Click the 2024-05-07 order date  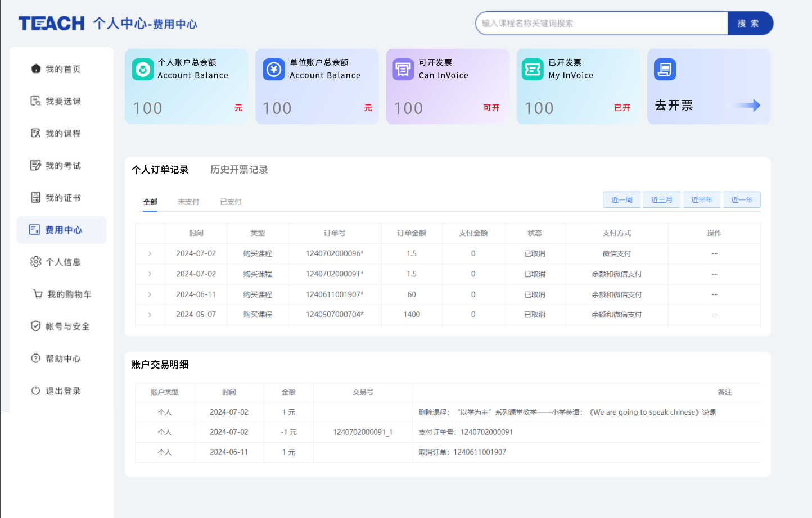click(196, 315)
